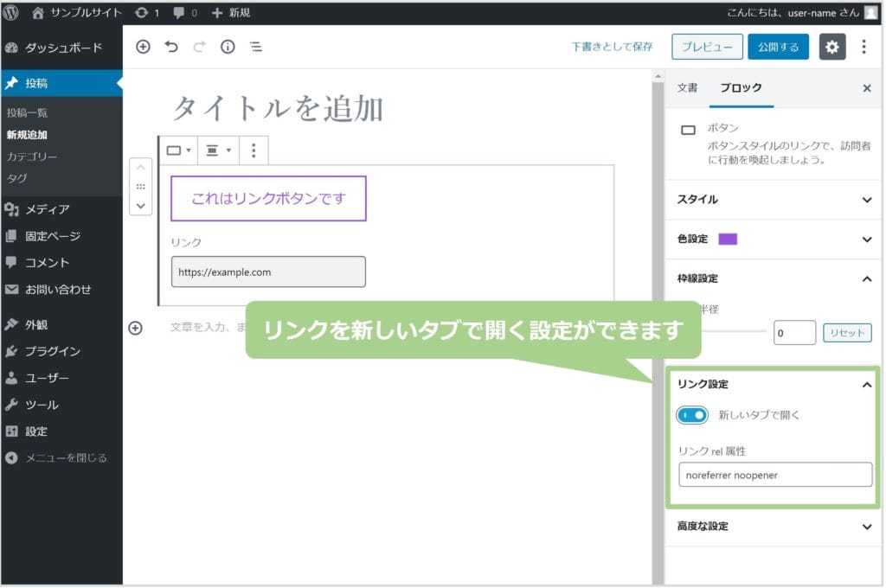The width and height of the screenshot is (886, 588).
Task: Open メディア in the sidebar menu
Action: [x=48, y=209]
